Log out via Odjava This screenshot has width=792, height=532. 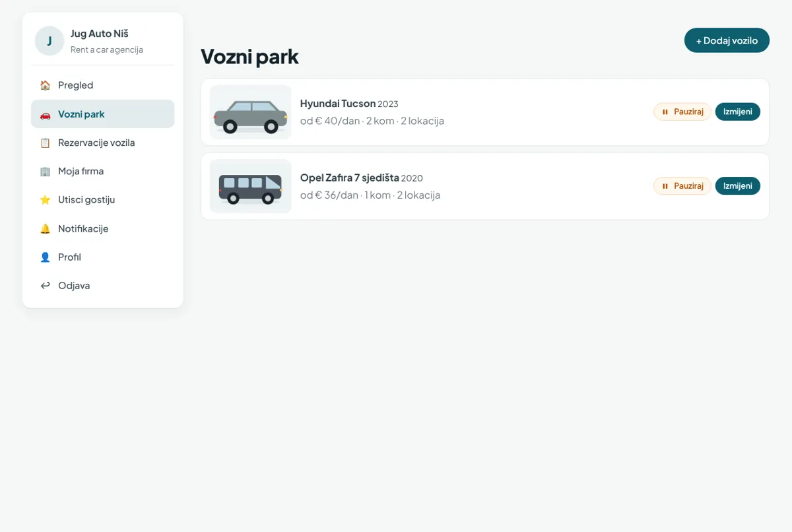tap(102, 285)
